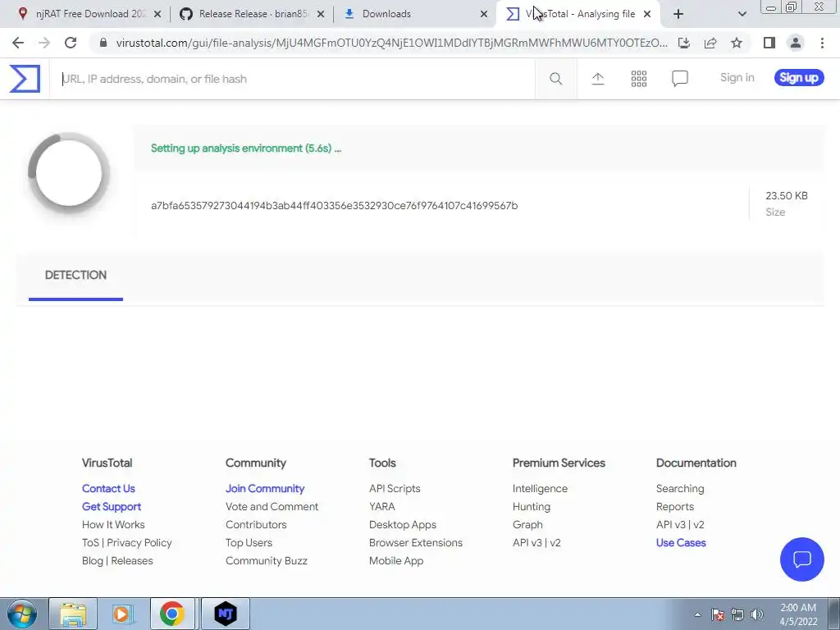Viewport: 840px width, 630px height.
Task: Open the blue chat support bubble
Action: [802, 559]
